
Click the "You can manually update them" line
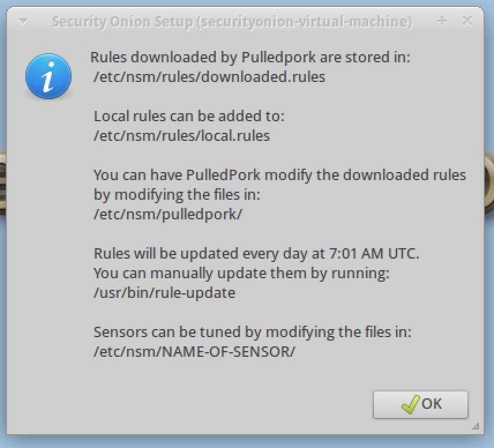241,273
